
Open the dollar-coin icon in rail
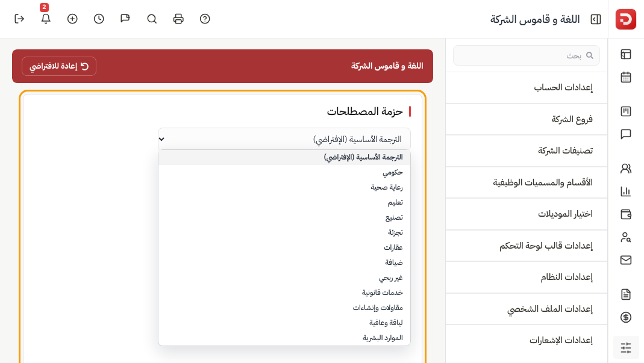(x=625, y=317)
